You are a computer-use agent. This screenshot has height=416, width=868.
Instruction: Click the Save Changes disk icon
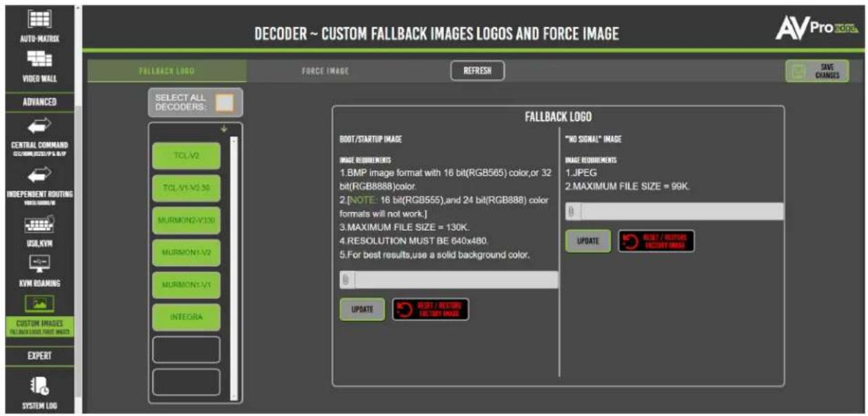click(798, 71)
